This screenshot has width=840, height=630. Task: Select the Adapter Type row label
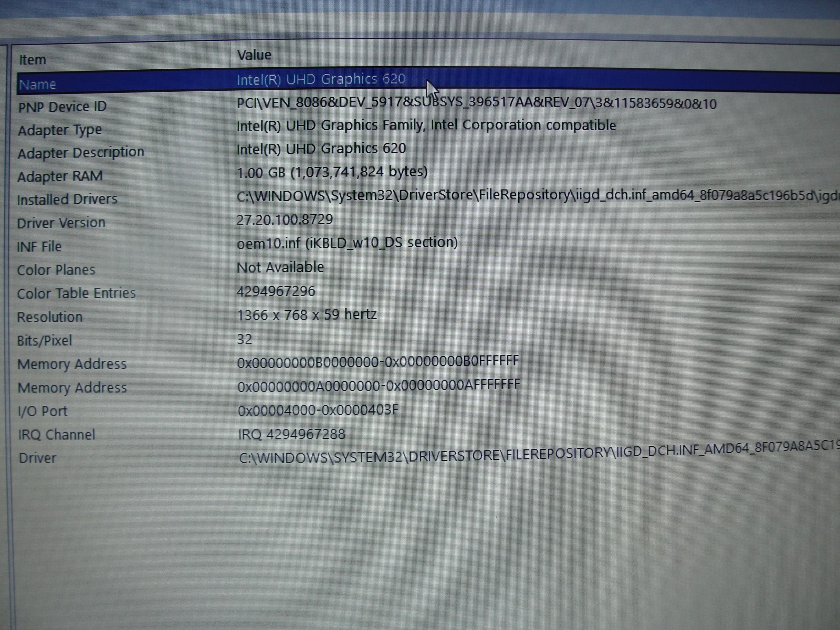(60, 130)
